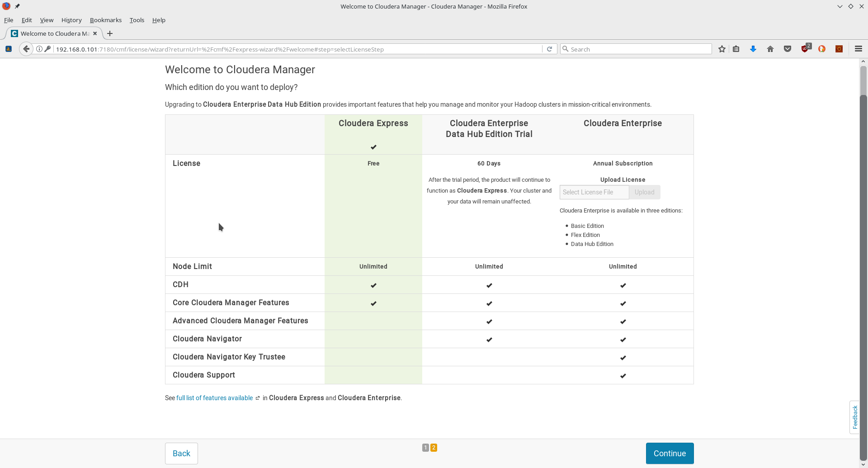Screen dimensions: 868x468
Task: Open the uBlock Origin extension icon
Action: (x=805, y=48)
